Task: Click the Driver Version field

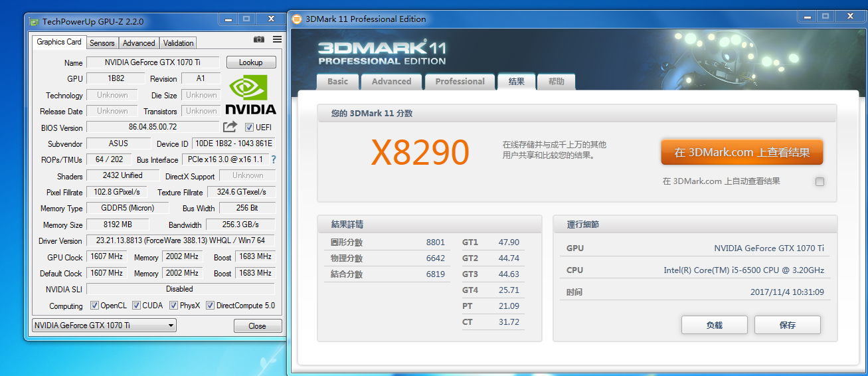Action: [181, 240]
